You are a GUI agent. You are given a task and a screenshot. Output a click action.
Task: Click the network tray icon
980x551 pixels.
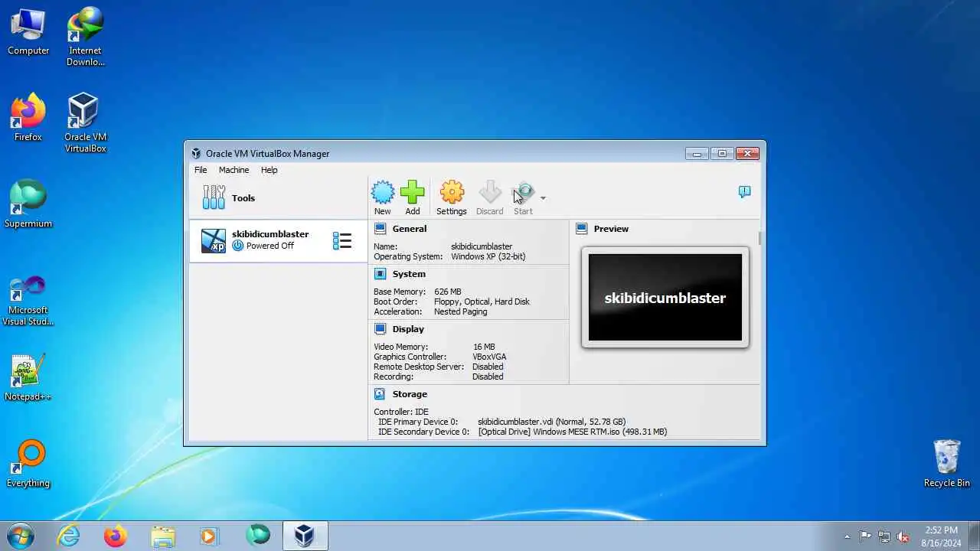(884, 536)
